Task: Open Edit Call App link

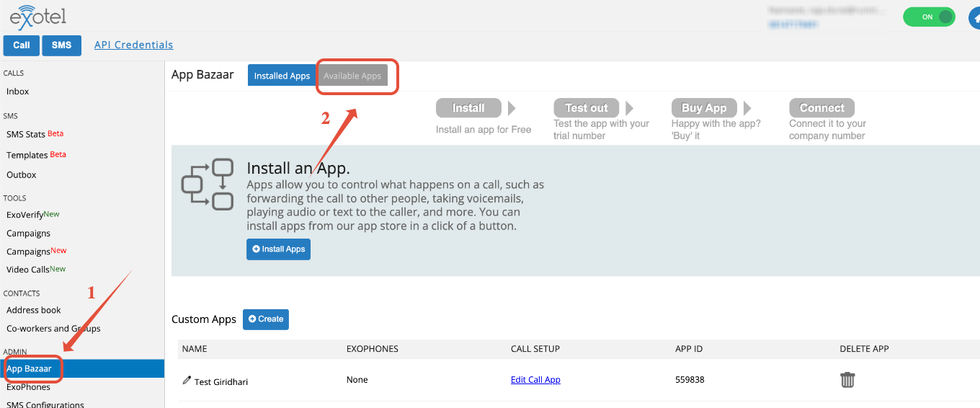Action: [535, 380]
